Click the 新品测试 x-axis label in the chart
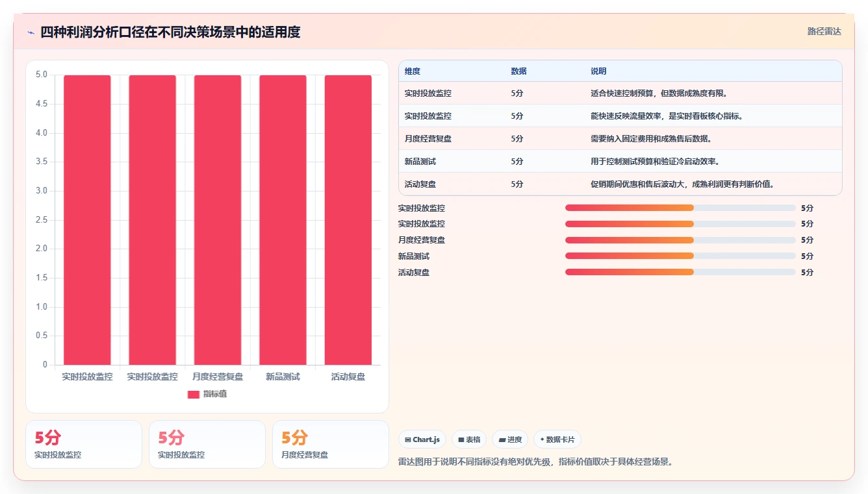This screenshot has height=494, width=868. (283, 377)
